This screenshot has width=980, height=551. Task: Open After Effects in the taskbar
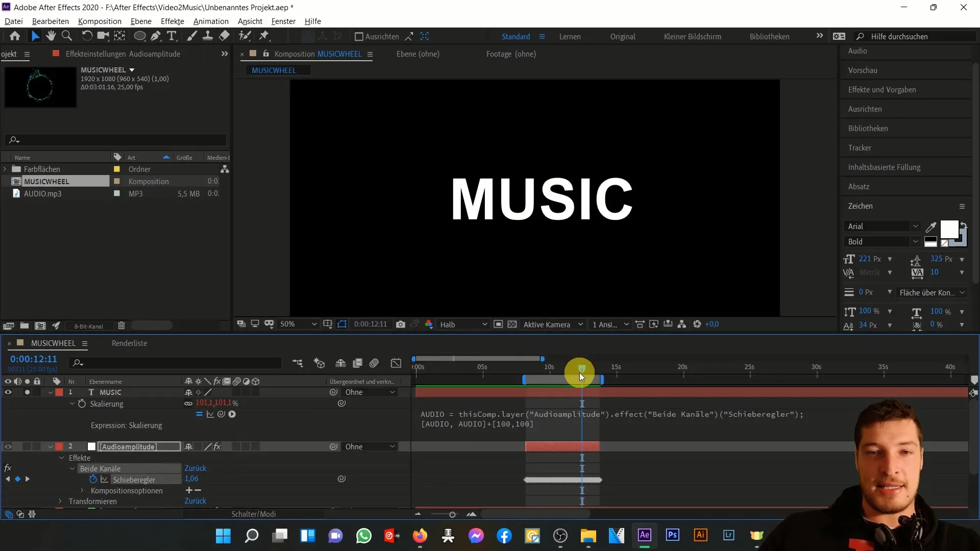(x=644, y=535)
